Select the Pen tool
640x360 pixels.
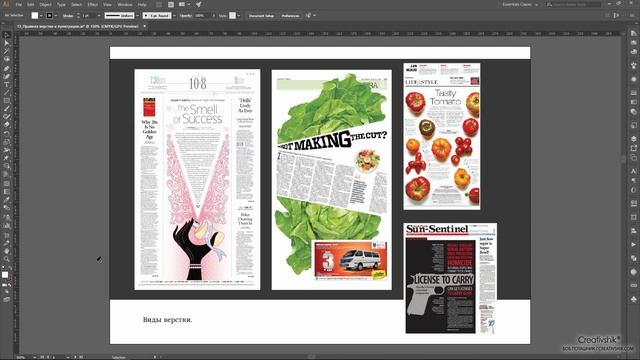[7, 68]
